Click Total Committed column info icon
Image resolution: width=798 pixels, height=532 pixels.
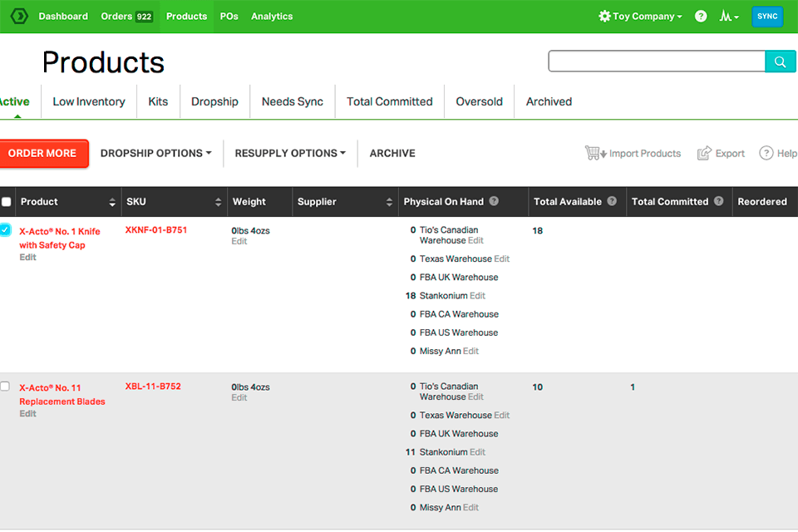718,201
